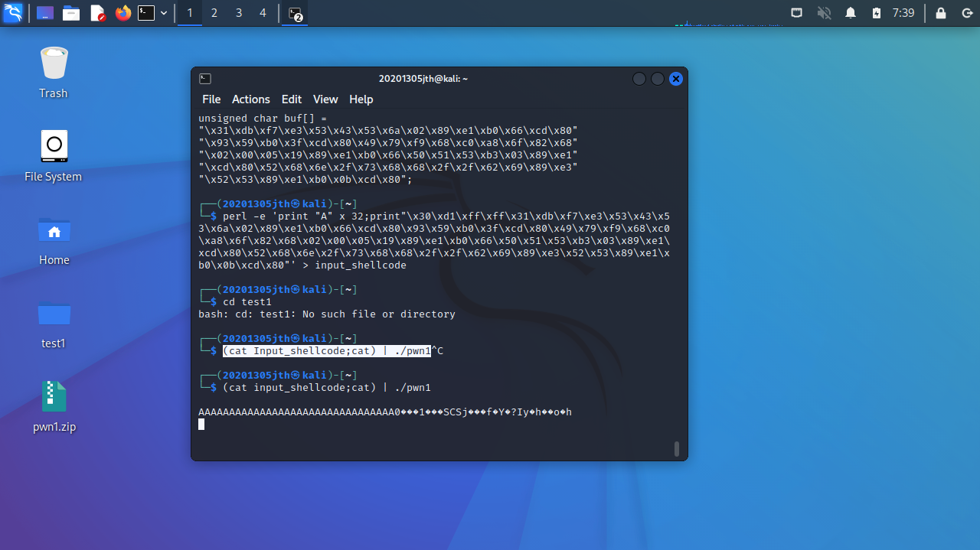Open the terminal emulator panel launcher
Viewport: 980px width, 550px height.
coord(146,13)
